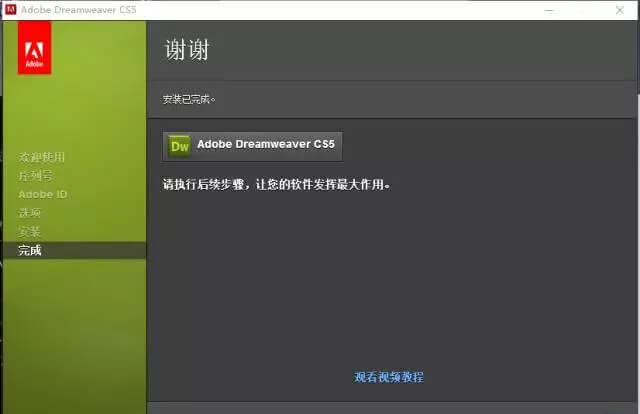Click the red Adobe logo
The height and width of the screenshot is (414, 640).
34,48
